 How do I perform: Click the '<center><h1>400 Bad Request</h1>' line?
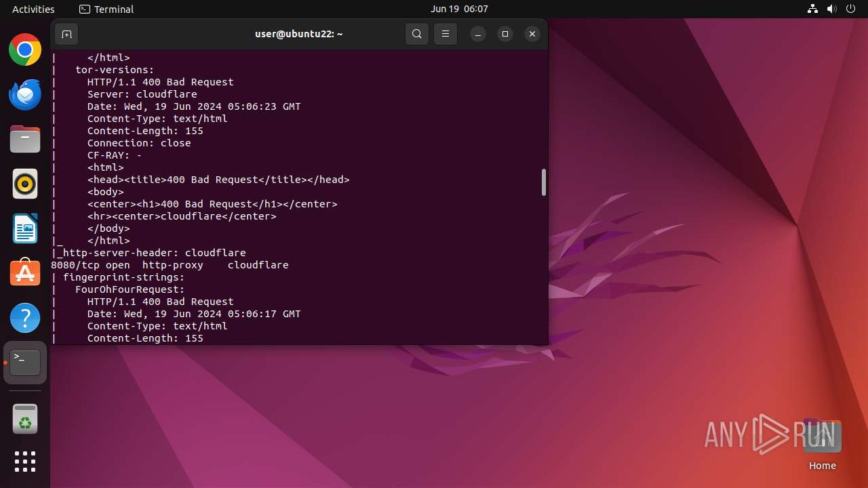pyautogui.click(x=212, y=204)
